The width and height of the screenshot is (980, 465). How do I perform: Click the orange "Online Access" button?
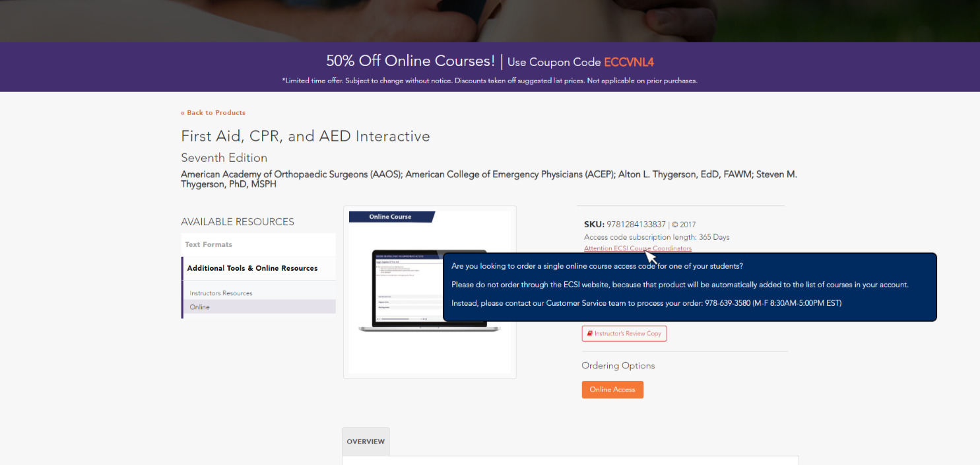(612, 390)
